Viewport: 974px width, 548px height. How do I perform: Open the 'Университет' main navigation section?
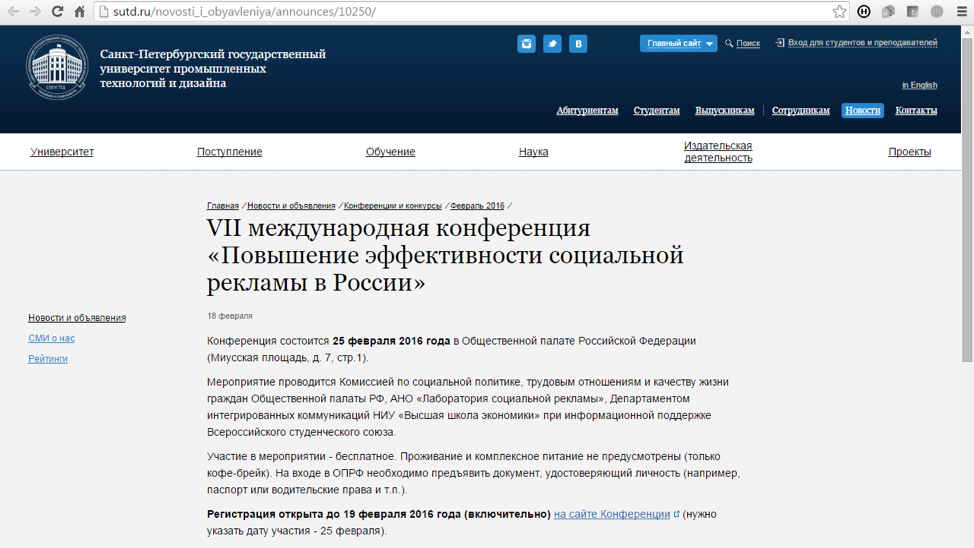tap(62, 152)
